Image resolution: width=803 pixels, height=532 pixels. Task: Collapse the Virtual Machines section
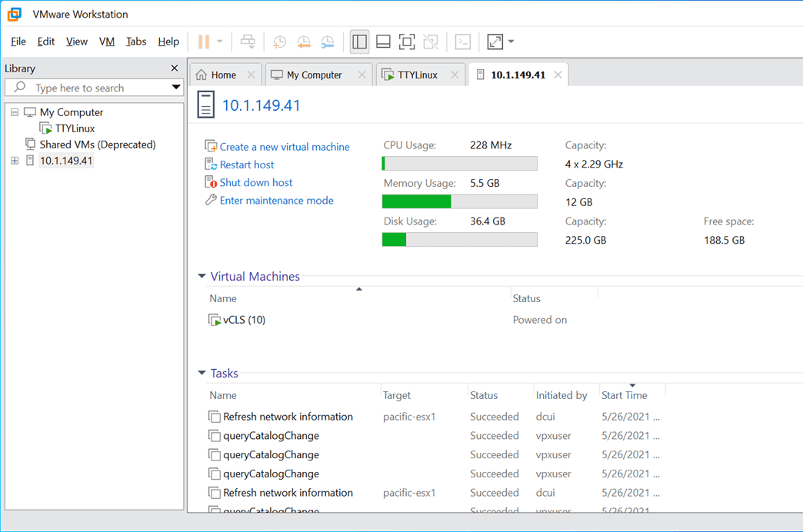202,277
